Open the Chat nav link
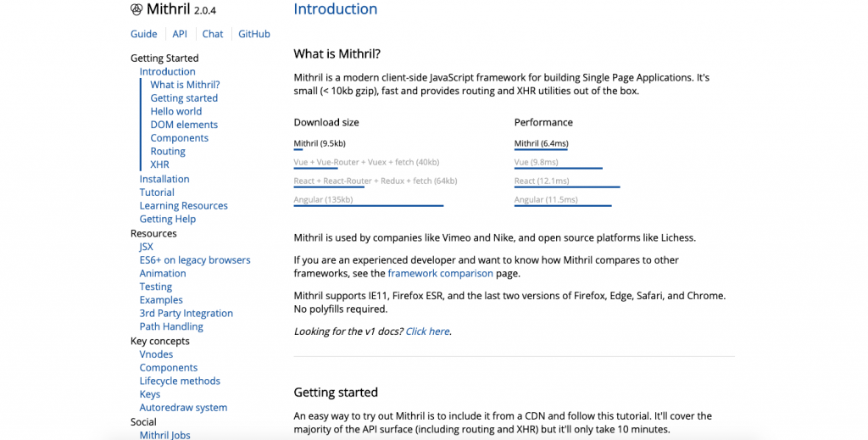 pos(213,34)
